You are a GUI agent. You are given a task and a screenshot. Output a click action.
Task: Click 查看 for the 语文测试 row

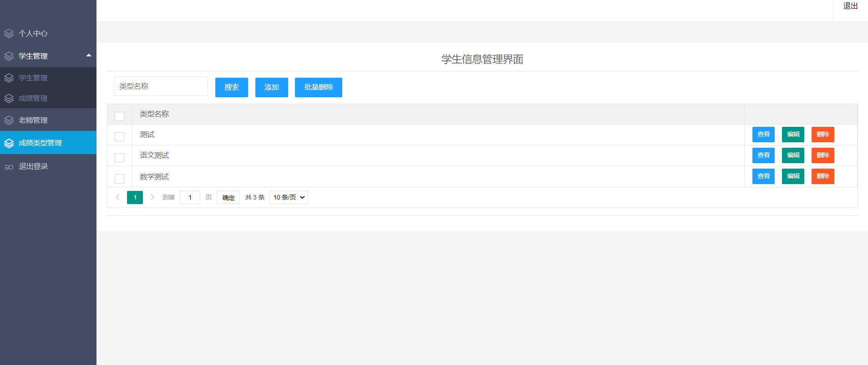click(763, 155)
